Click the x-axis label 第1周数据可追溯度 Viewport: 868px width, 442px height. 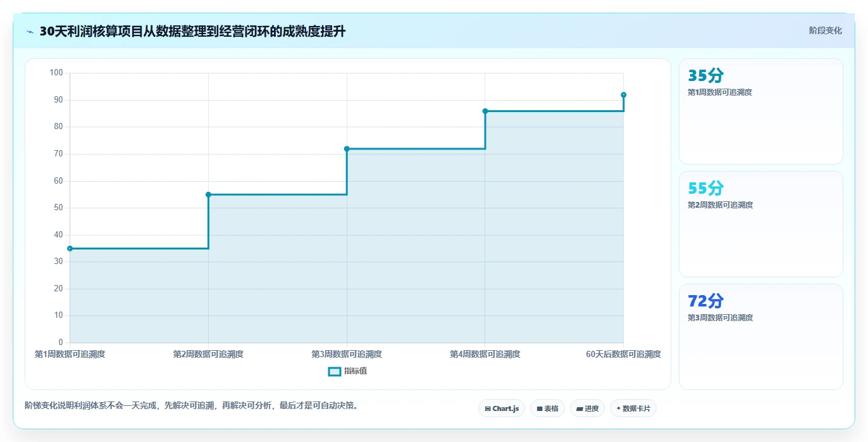tap(70, 354)
